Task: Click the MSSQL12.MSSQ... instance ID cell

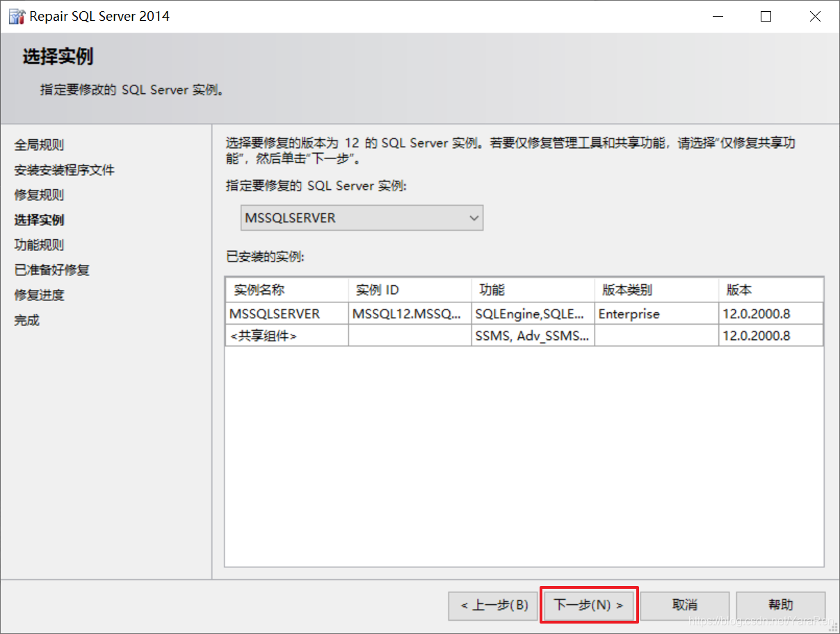Action: (410, 314)
